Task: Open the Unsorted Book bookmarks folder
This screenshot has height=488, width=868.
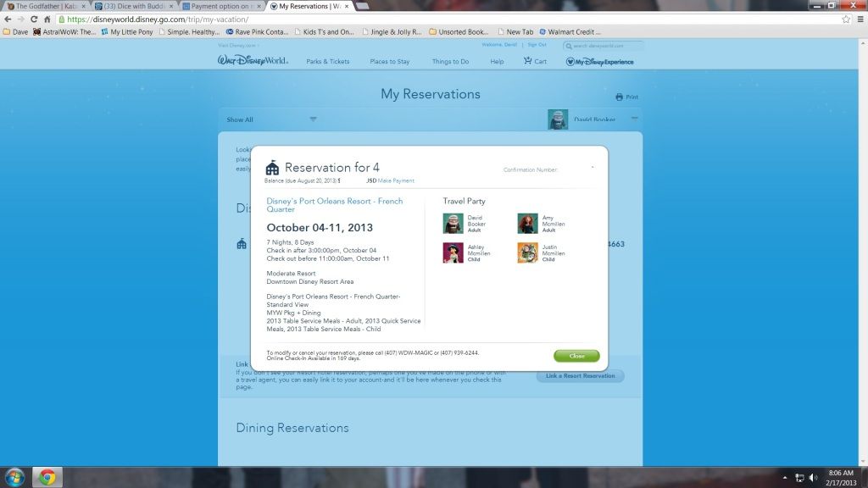Action: pyautogui.click(x=459, y=32)
